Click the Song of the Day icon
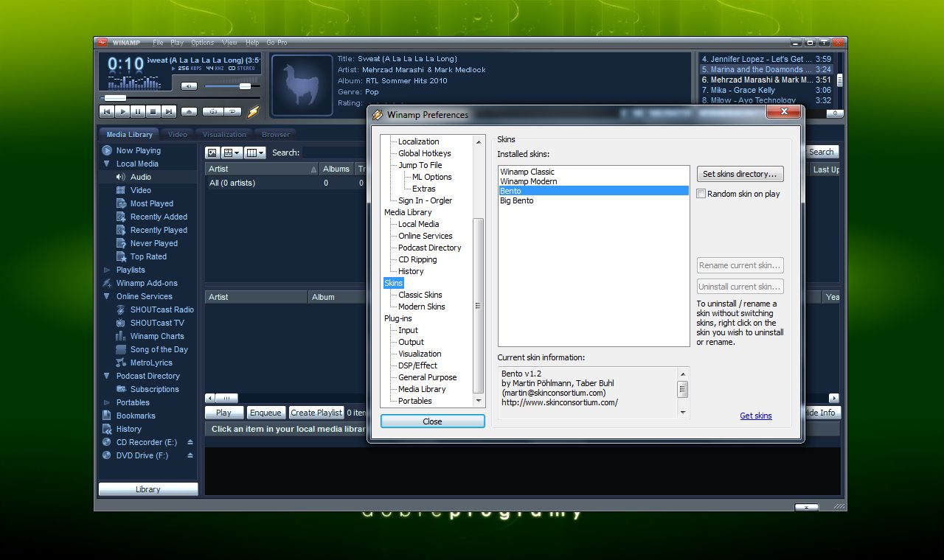The image size is (944, 560). (122, 349)
